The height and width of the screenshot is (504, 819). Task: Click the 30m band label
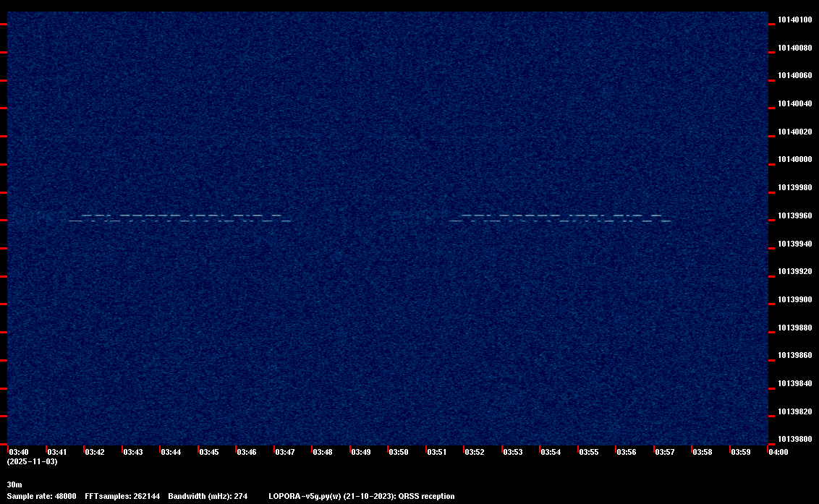click(x=14, y=484)
